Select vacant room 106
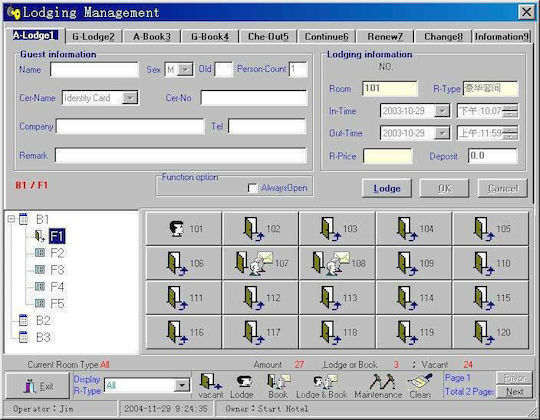The image size is (540, 420). coord(184,263)
